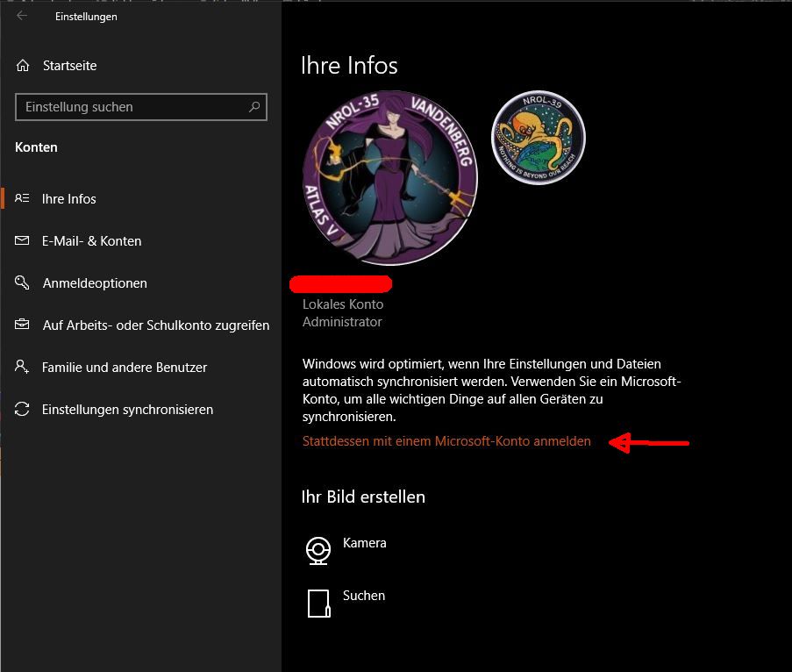Viewport: 792px width, 672px height.
Task: Click the E-Mail envelope icon
Action: click(x=22, y=240)
